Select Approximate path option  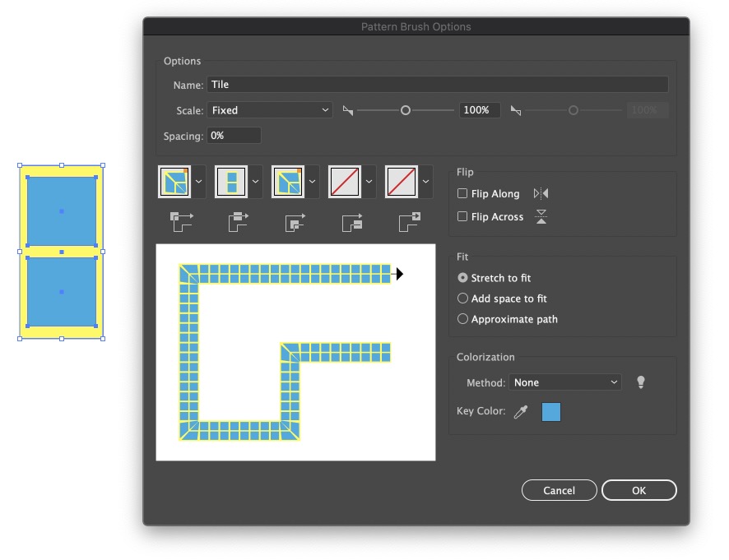click(462, 319)
